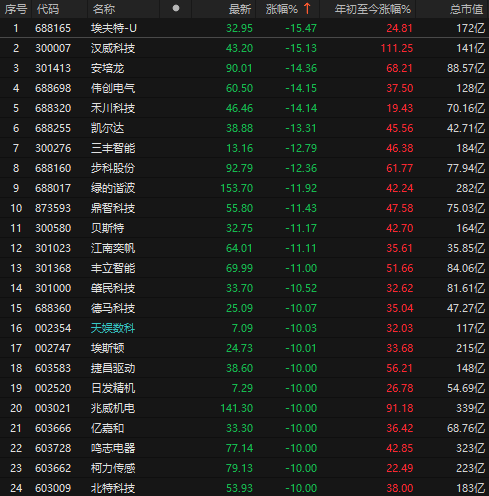Select stock code 301413 安培龙
Viewport: 489px width, 496px height.
point(53,68)
